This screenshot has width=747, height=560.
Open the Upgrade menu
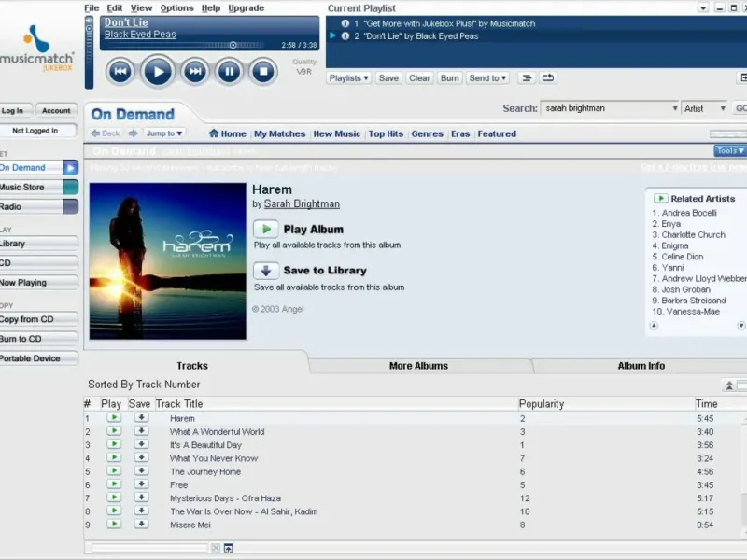[x=246, y=8]
